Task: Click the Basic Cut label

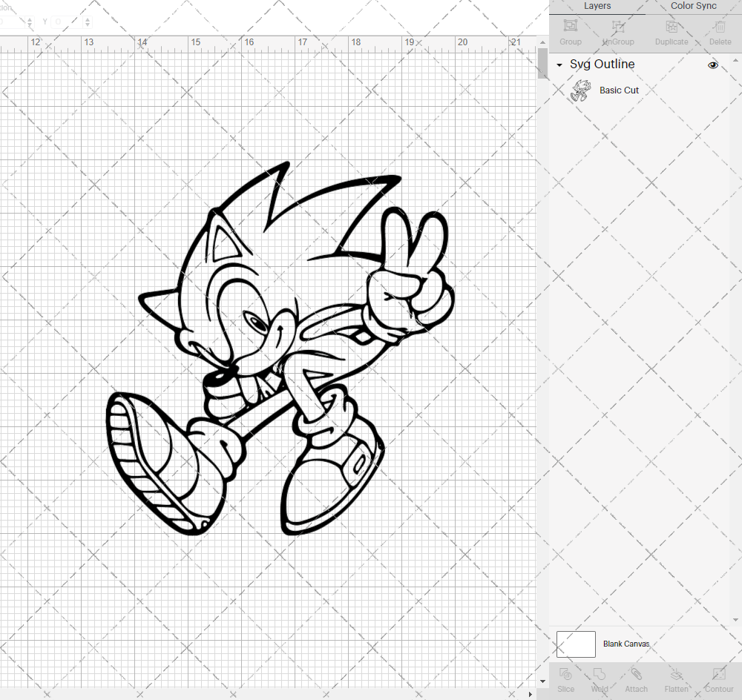Action: pyautogui.click(x=619, y=90)
